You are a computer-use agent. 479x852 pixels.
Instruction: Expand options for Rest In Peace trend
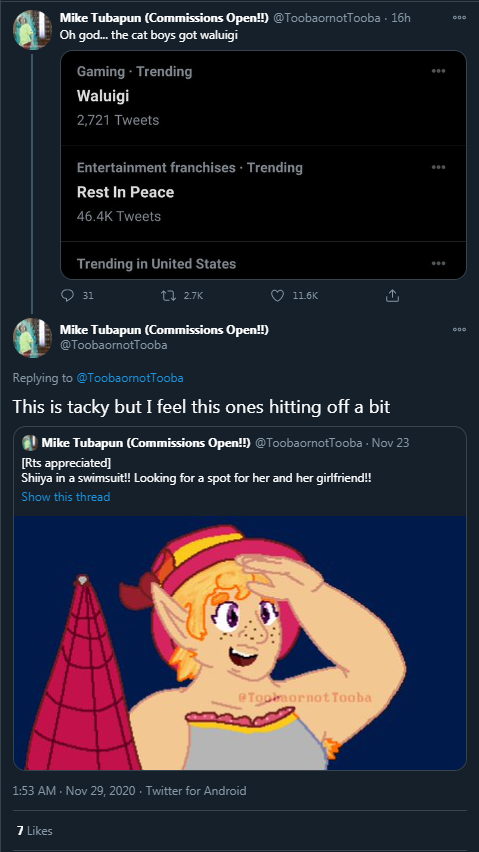tap(438, 167)
